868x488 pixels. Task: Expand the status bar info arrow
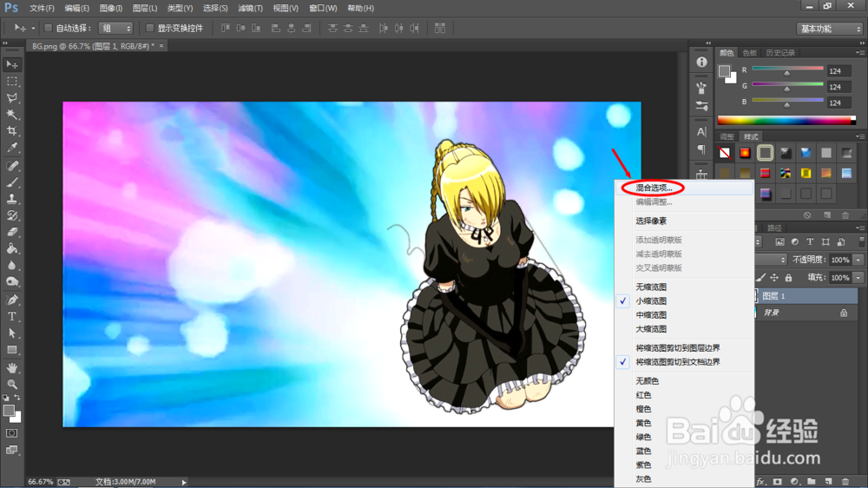coord(184,482)
